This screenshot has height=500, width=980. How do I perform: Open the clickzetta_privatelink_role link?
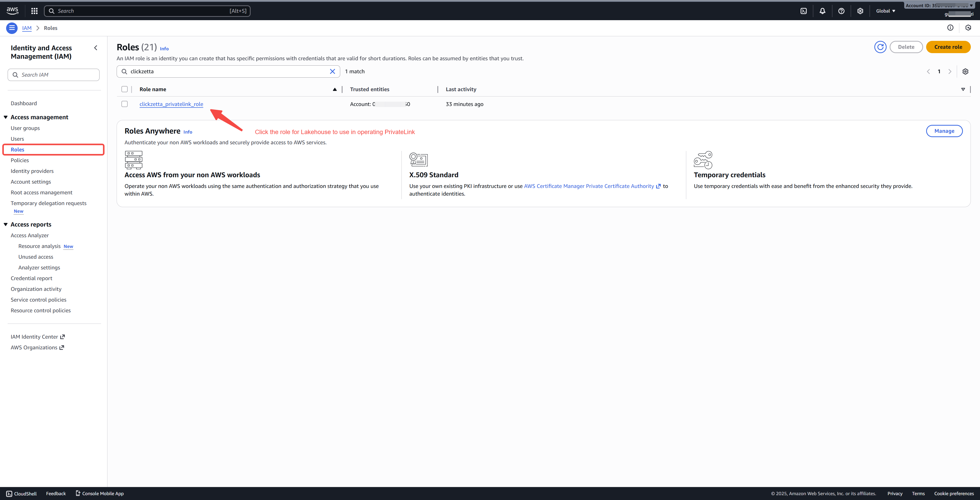click(x=171, y=104)
